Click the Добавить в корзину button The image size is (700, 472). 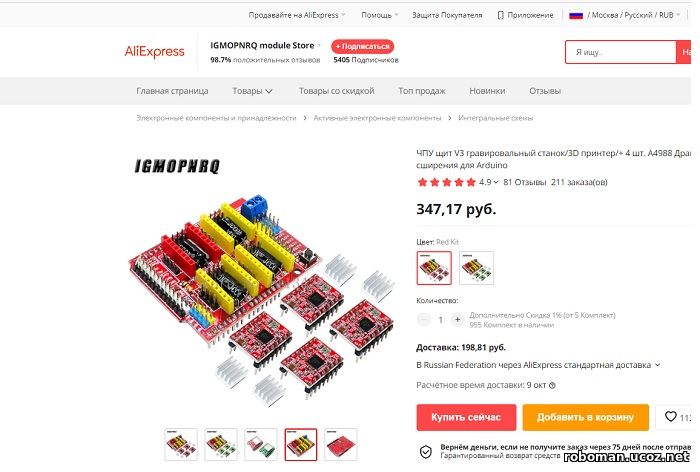coord(585,418)
